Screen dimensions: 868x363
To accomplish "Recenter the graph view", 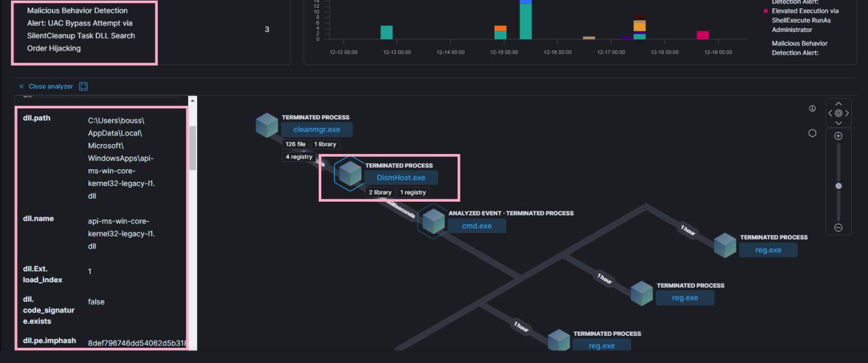I will click(838, 113).
